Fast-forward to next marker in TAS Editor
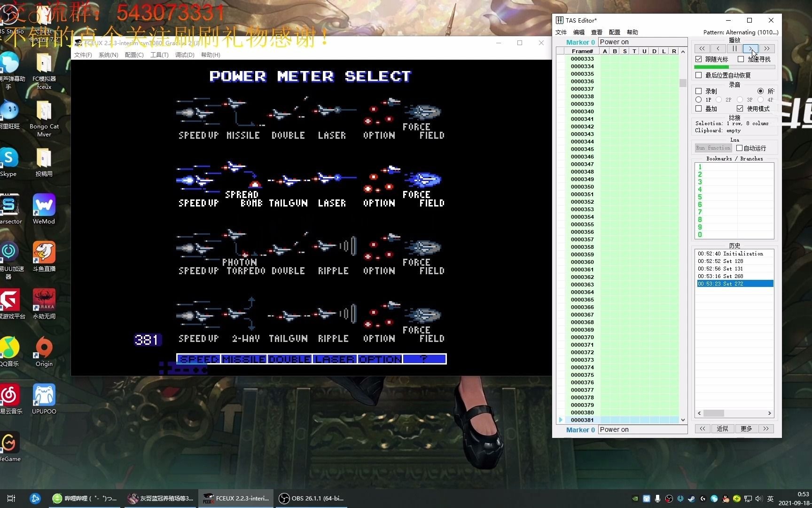Viewport: 812px width, 508px height. [767, 48]
